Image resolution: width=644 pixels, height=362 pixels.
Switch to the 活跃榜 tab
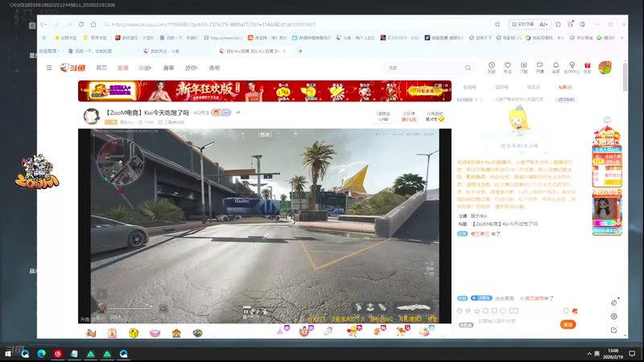click(x=502, y=87)
